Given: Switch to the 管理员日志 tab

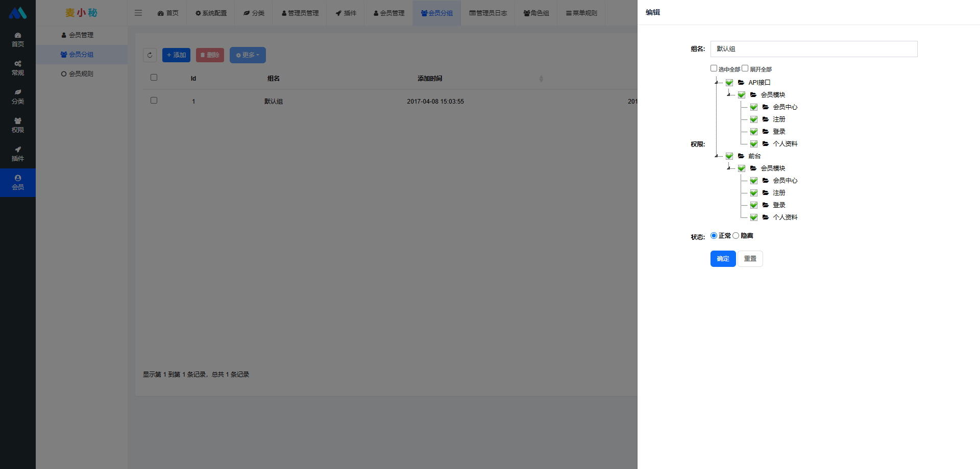Looking at the screenshot, I should [488, 13].
